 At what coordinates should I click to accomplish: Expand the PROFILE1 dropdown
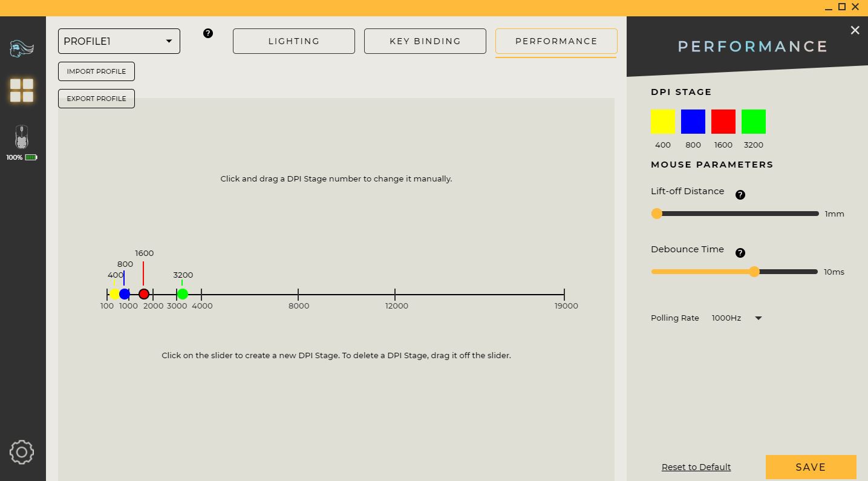pos(119,41)
